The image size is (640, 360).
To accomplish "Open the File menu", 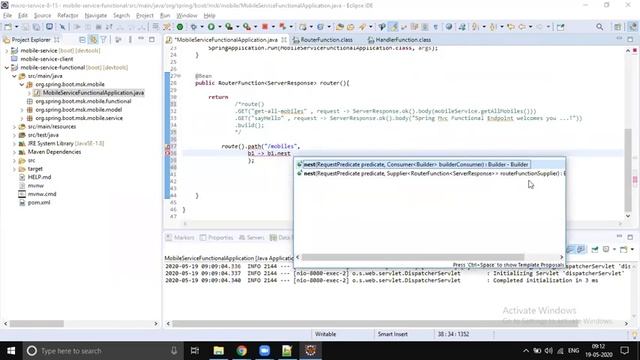I will click(x=7, y=16).
